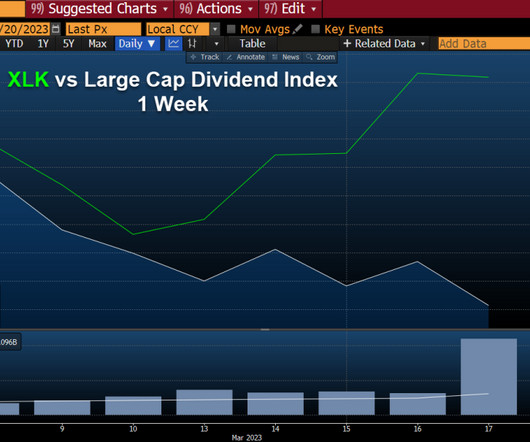This screenshot has height=442, width=530.
Task: Click the volume bar for March 14
Action: [275, 403]
